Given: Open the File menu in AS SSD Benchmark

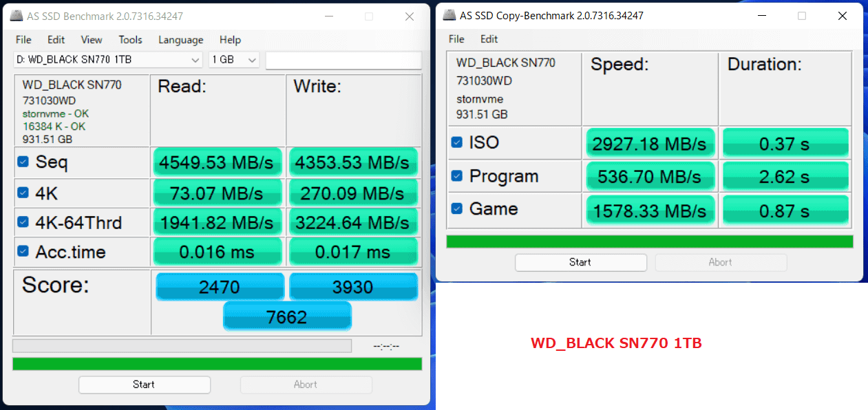Looking at the screenshot, I should click(23, 40).
